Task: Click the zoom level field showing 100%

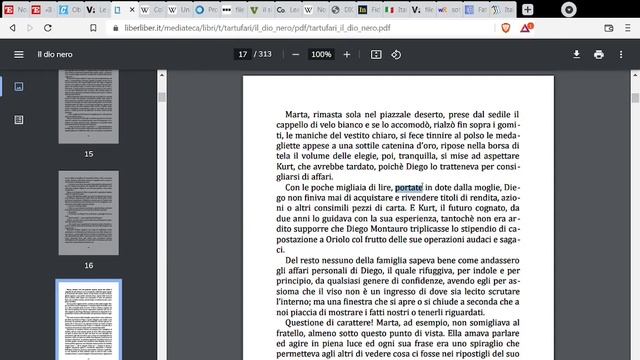Action: pyautogui.click(x=321, y=54)
